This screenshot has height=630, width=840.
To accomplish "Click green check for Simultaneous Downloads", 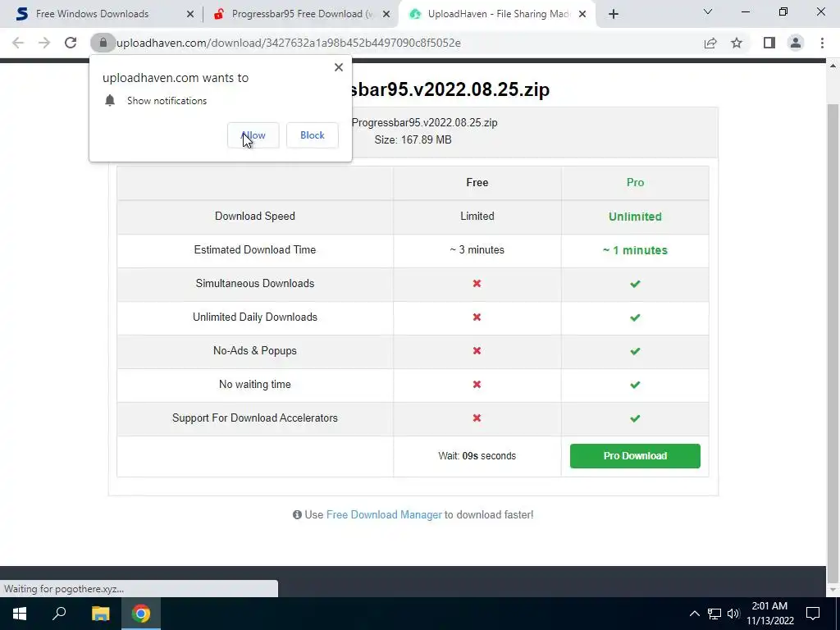I will (636, 284).
